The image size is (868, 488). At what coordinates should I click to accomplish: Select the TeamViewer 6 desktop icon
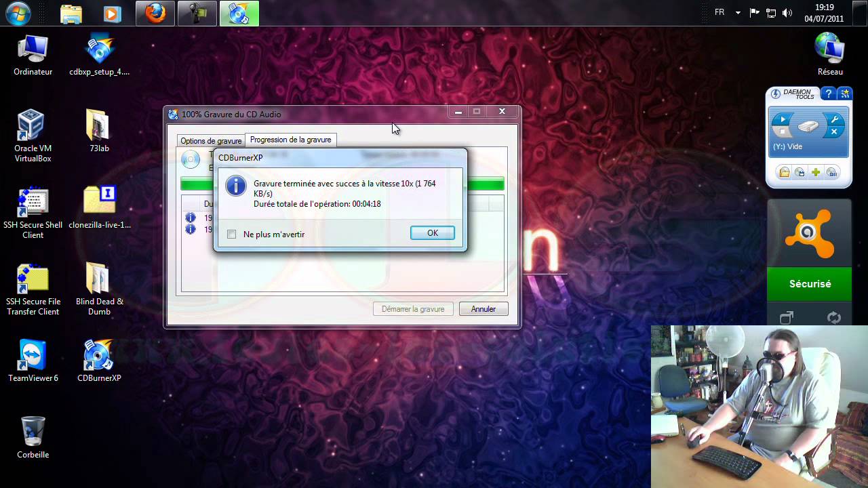33,361
